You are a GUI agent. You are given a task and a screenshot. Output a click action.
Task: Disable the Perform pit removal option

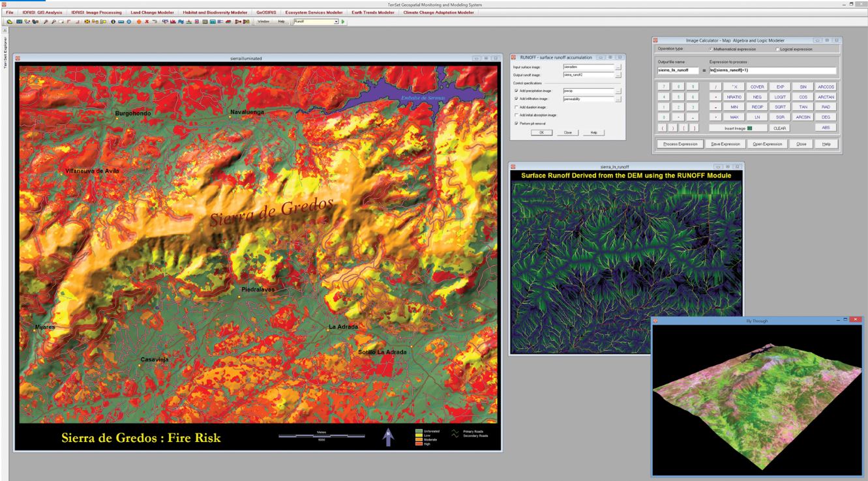[516, 123]
